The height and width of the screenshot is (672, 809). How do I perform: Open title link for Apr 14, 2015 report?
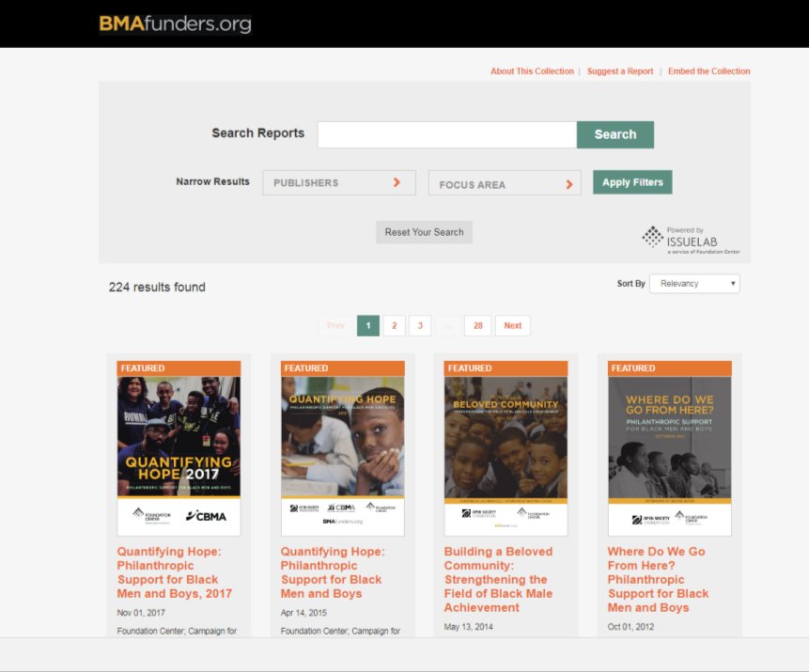[x=333, y=572]
